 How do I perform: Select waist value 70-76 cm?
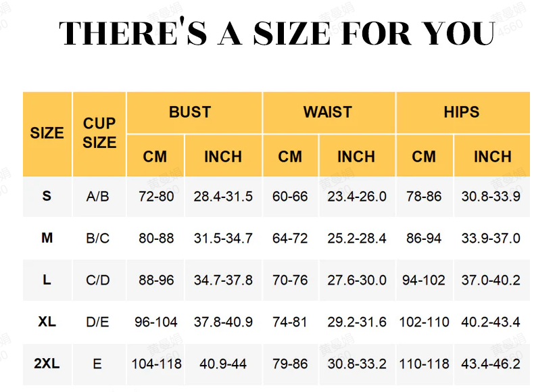pos(290,280)
